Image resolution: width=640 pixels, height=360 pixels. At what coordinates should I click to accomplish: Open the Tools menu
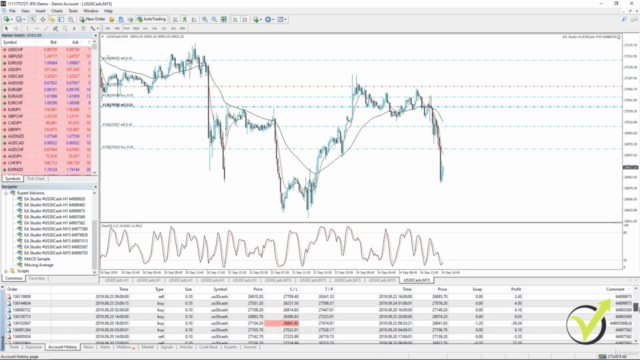(x=73, y=11)
